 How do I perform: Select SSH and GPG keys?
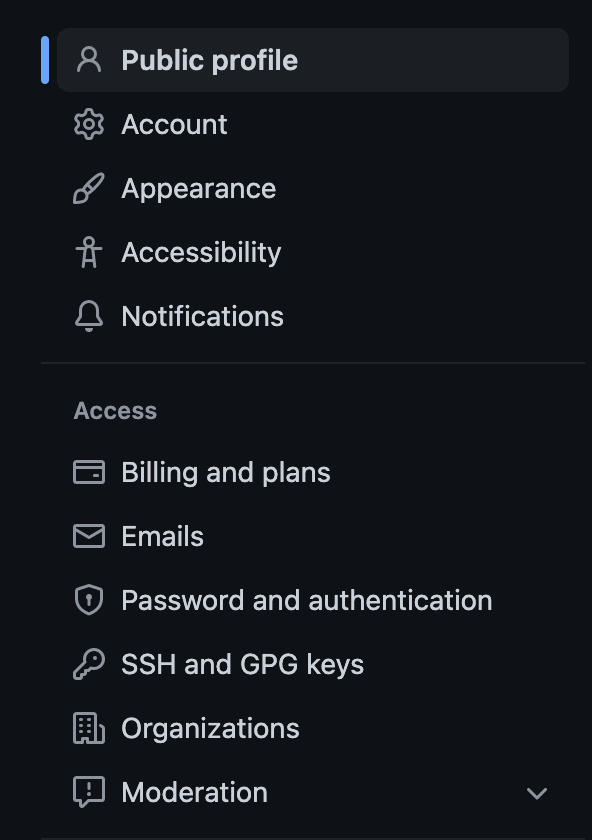(x=242, y=664)
